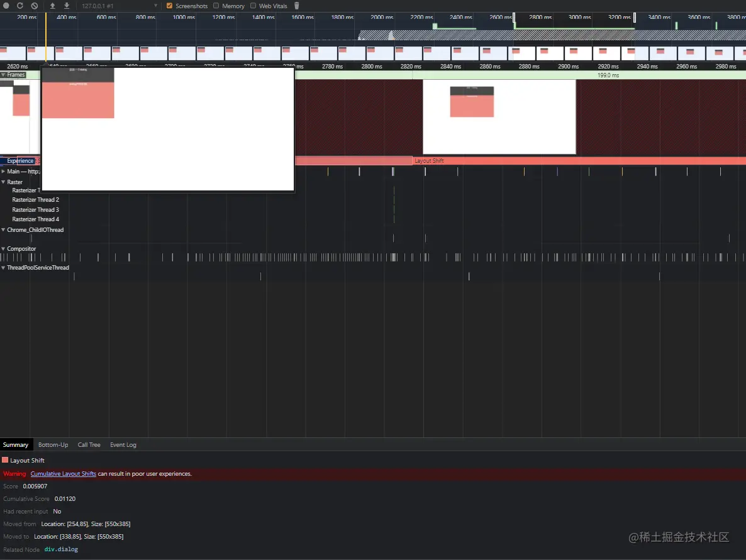Open the Event Log tab

click(123, 445)
